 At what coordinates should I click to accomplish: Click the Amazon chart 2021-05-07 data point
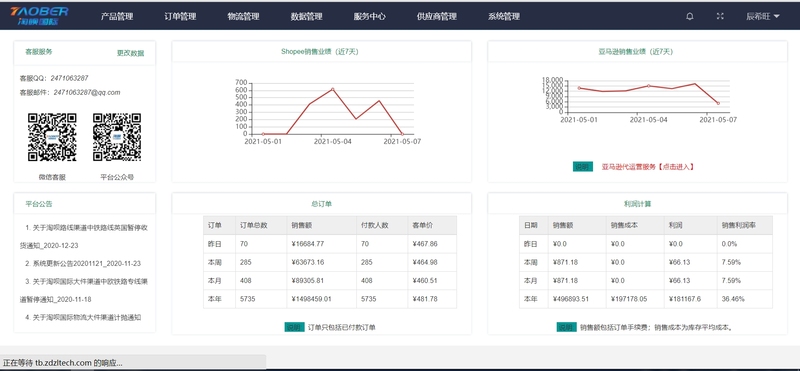click(718, 103)
